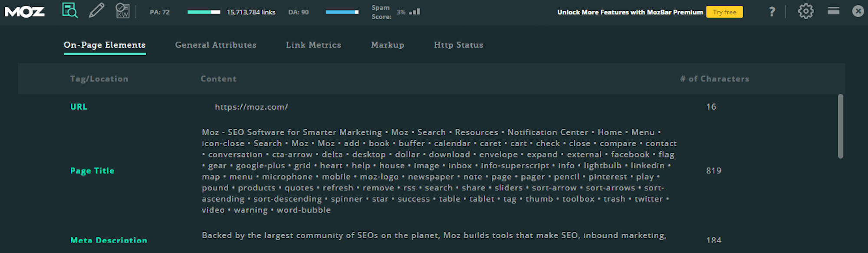868x253 pixels.
Task: Click the Tag/Location column header
Action: click(x=99, y=79)
